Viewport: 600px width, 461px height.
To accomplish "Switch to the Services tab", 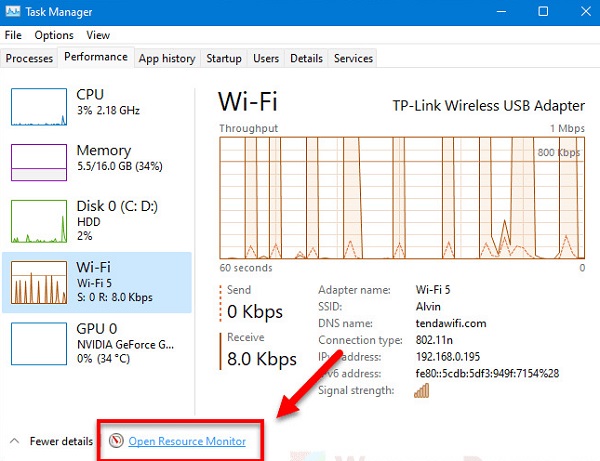I will tap(353, 58).
